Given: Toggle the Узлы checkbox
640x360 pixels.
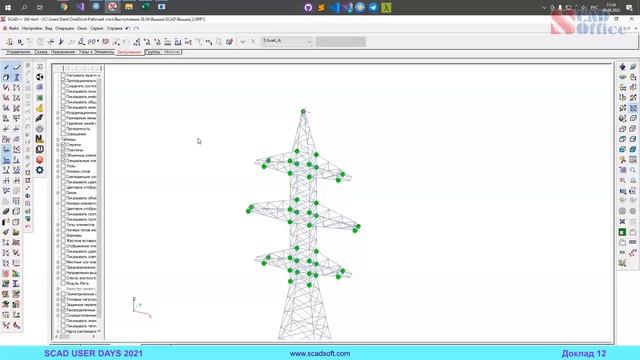Looking at the screenshot, I should click(63, 166).
